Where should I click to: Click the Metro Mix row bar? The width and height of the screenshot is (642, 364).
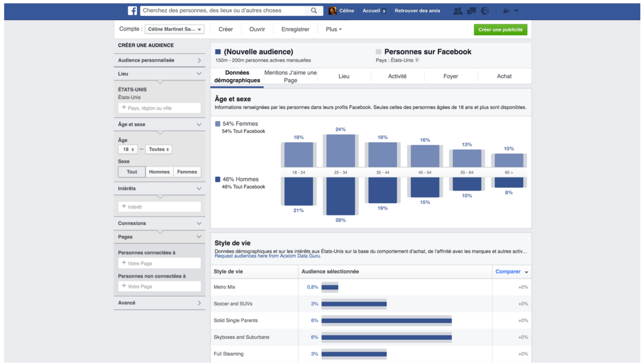[x=330, y=287]
